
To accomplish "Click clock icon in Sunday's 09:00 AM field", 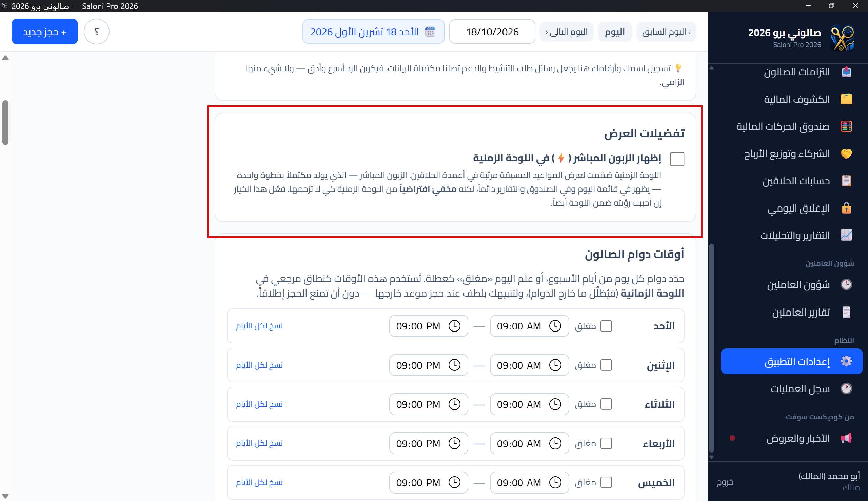I will pos(555,326).
